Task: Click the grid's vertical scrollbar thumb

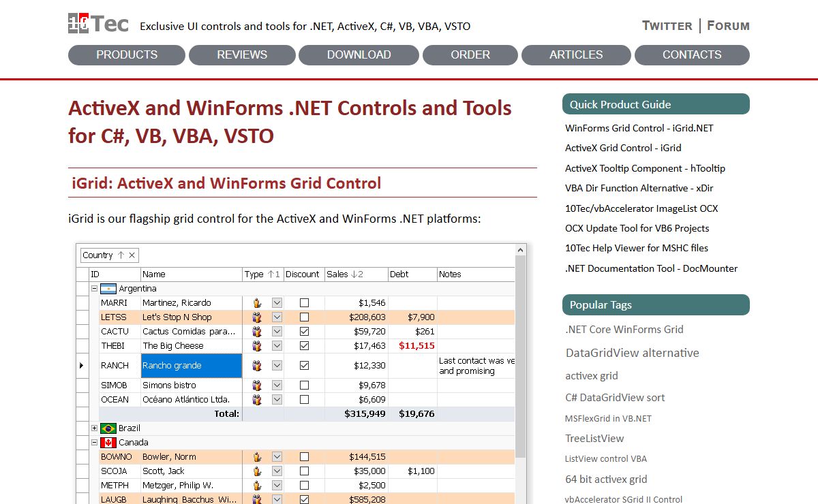Action: (x=521, y=356)
